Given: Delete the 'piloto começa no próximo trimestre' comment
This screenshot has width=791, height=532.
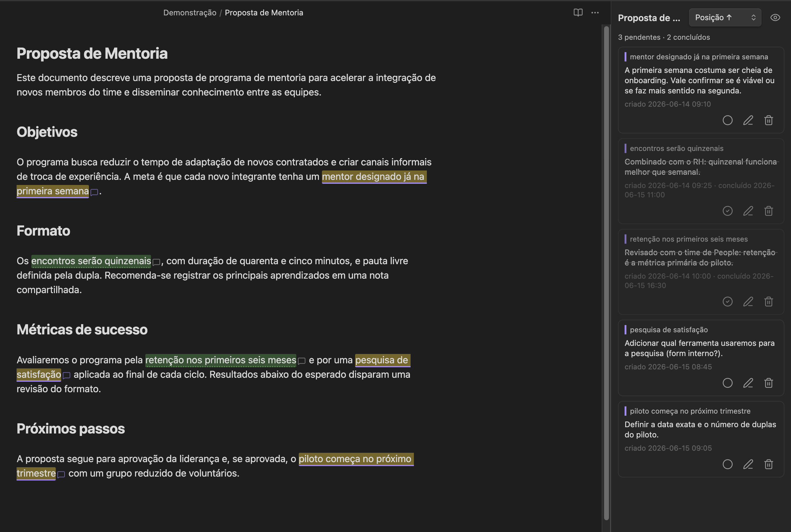Looking at the screenshot, I should tap(769, 464).
